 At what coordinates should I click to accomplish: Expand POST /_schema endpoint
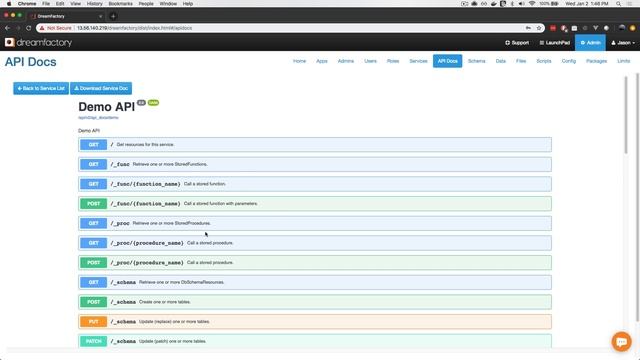(315, 302)
